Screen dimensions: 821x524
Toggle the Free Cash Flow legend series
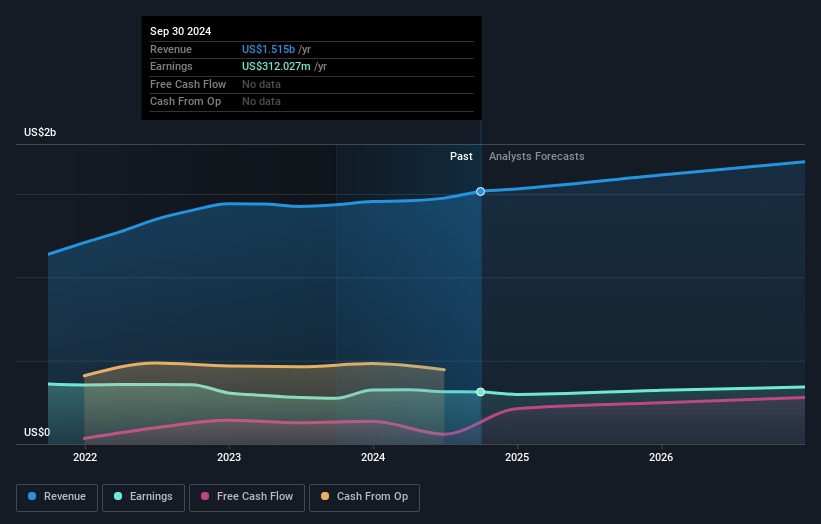click(x=247, y=497)
